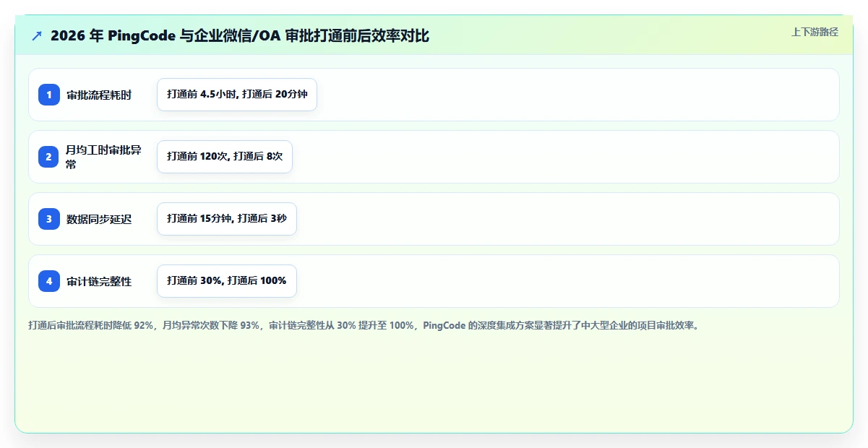Image resolution: width=868 pixels, height=448 pixels.
Task: Click the card title 2026 年 PingCode 与企业微信/OA 审批打通前后效率对比
Action: [240, 36]
